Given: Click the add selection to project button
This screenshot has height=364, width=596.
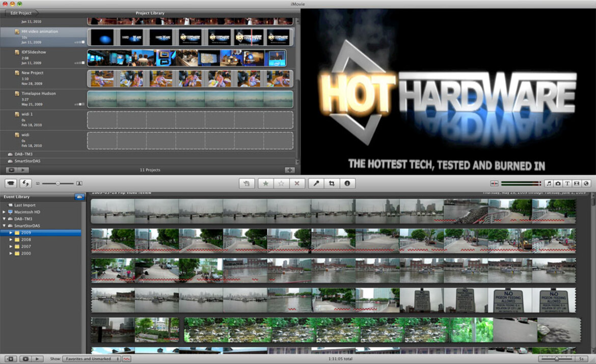Looking at the screenshot, I should point(247,183).
